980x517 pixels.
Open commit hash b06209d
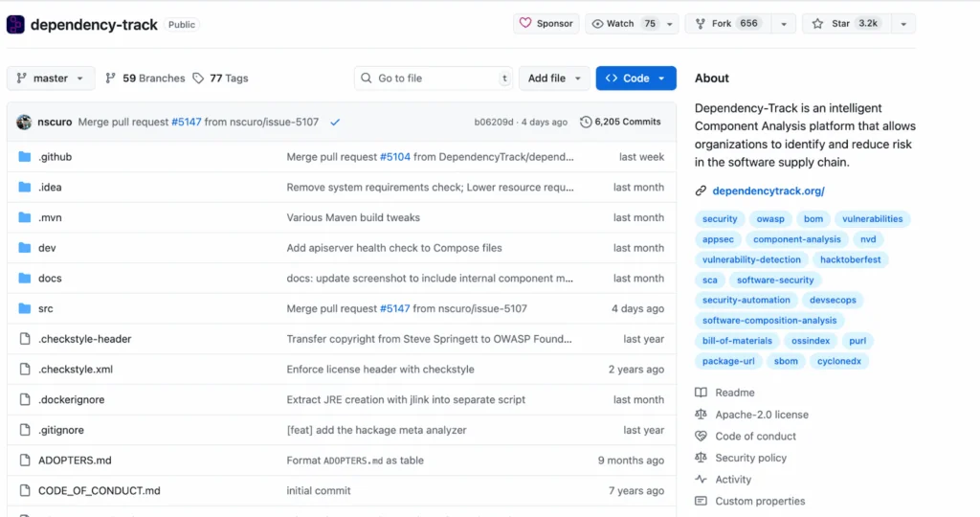(x=493, y=122)
